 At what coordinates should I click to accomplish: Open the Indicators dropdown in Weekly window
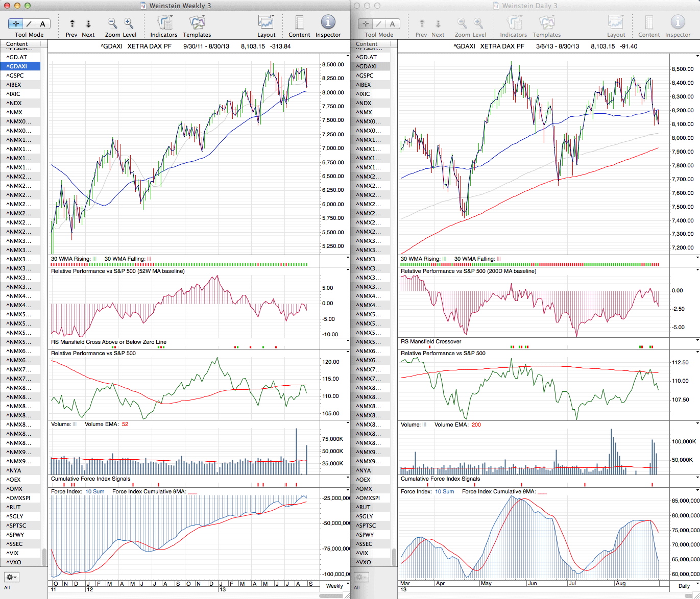[x=164, y=22]
